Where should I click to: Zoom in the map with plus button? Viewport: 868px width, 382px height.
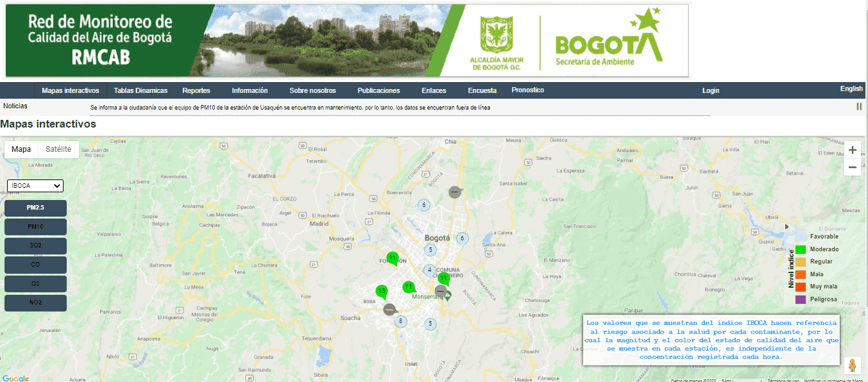click(852, 151)
